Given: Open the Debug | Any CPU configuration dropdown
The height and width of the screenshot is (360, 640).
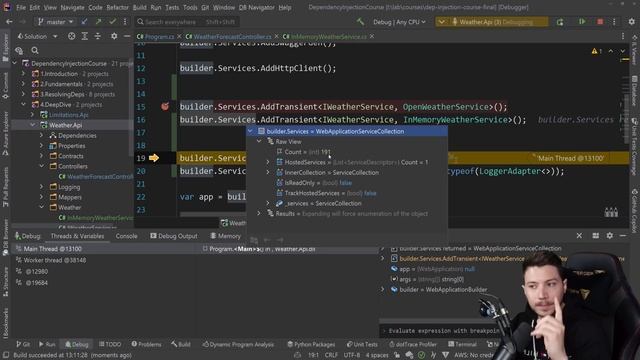Looking at the screenshot, I should 399,22.
